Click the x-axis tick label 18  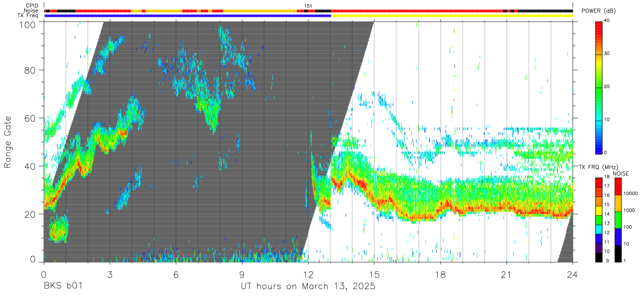(x=441, y=274)
